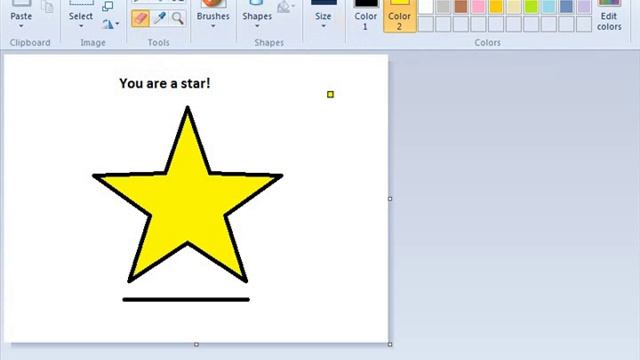
Task: Select the Color picker eyedropper tool
Action: click(160, 18)
